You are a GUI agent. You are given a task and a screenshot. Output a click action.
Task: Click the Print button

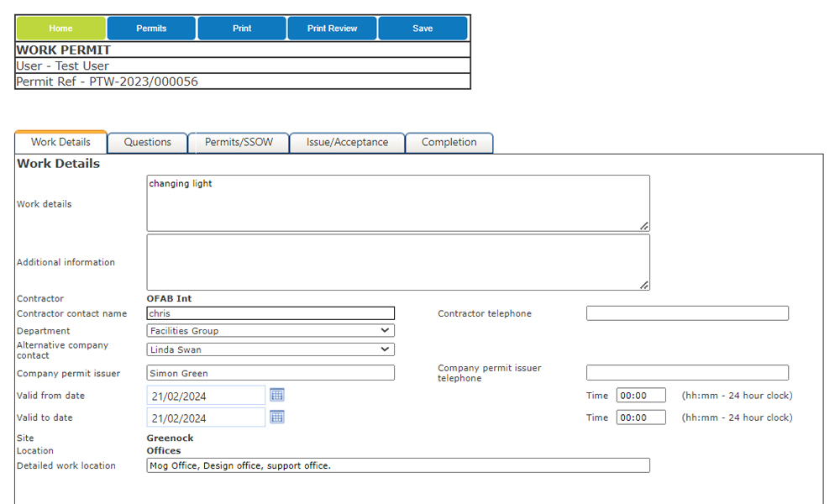(x=241, y=27)
